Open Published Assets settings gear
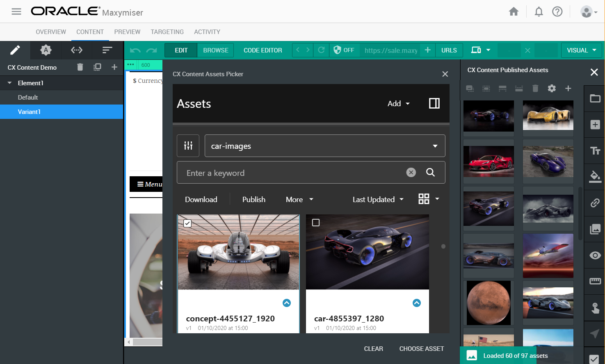The width and height of the screenshot is (605, 364). 552,88
